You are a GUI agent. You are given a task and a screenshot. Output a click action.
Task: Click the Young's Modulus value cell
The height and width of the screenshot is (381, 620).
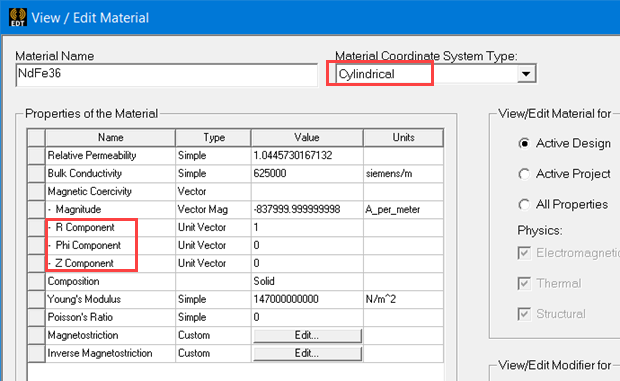307,299
